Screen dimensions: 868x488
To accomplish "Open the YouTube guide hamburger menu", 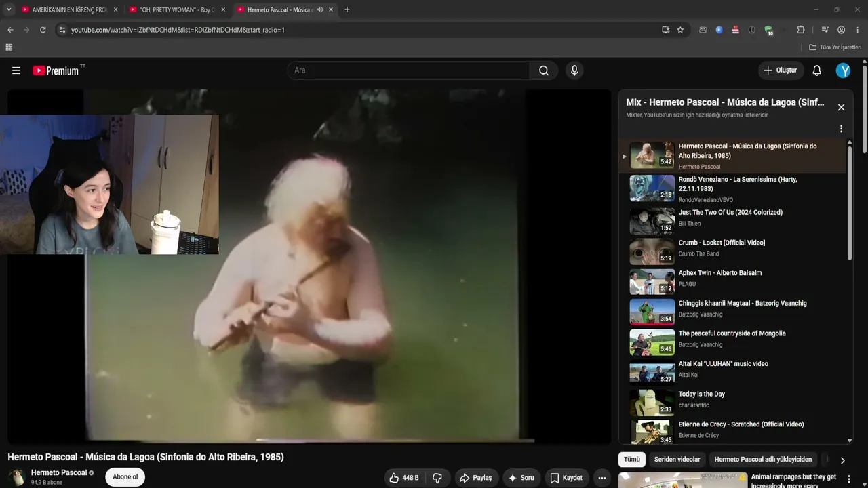I will (x=16, y=70).
